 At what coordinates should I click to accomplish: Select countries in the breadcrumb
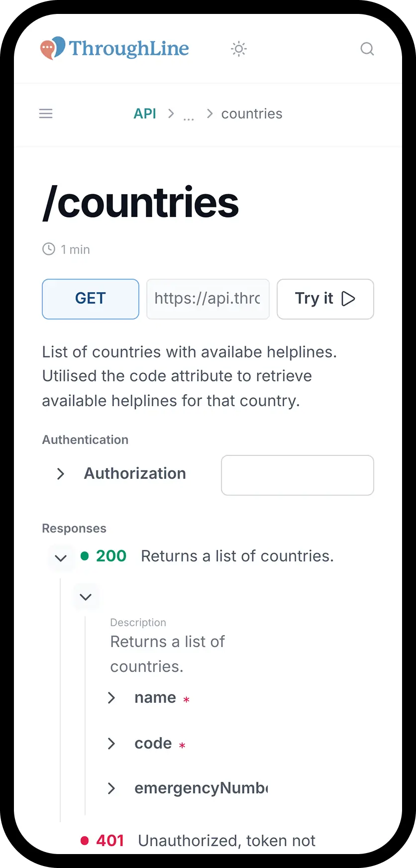coord(251,113)
